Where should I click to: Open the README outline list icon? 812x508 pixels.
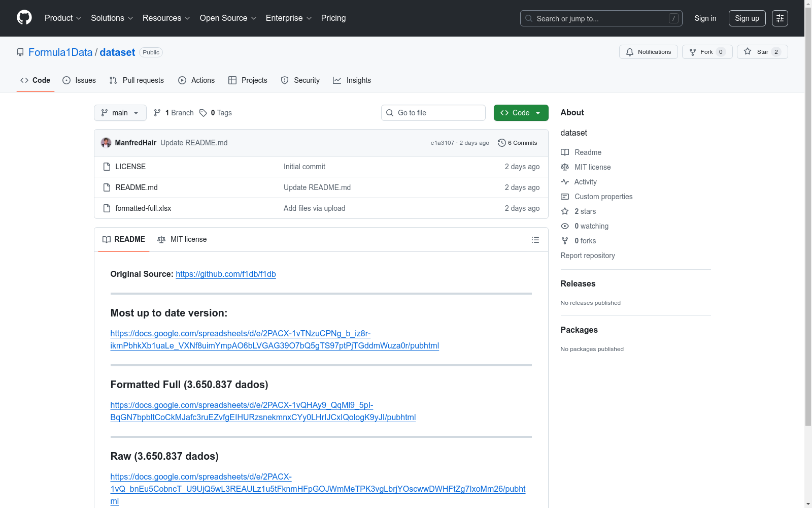(535, 240)
